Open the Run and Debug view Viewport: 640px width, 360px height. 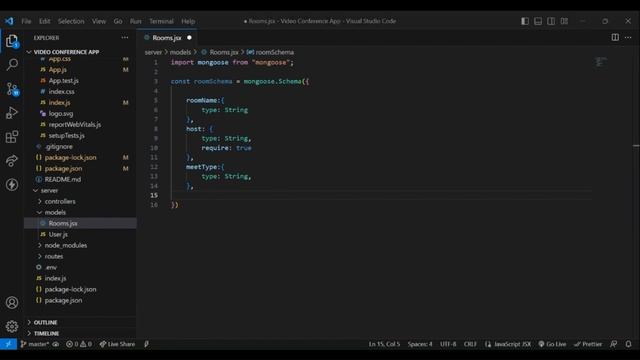[12, 113]
